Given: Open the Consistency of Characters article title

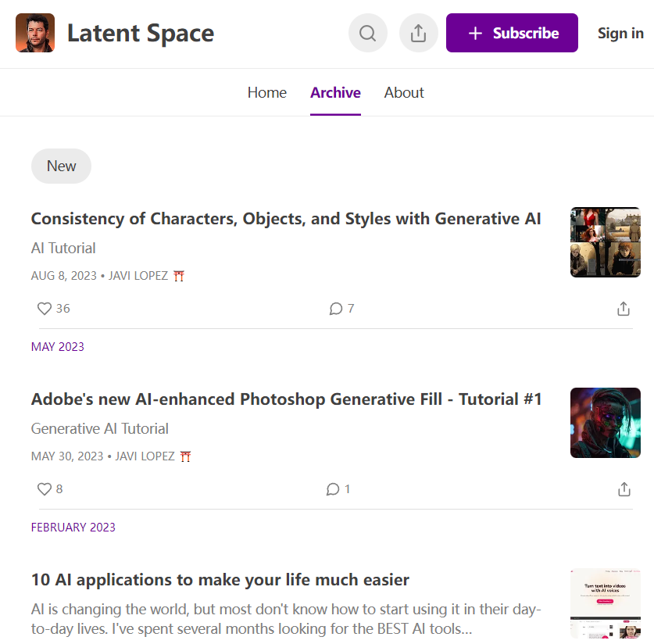Looking at the screenshot, I should (x=285, y=219).
